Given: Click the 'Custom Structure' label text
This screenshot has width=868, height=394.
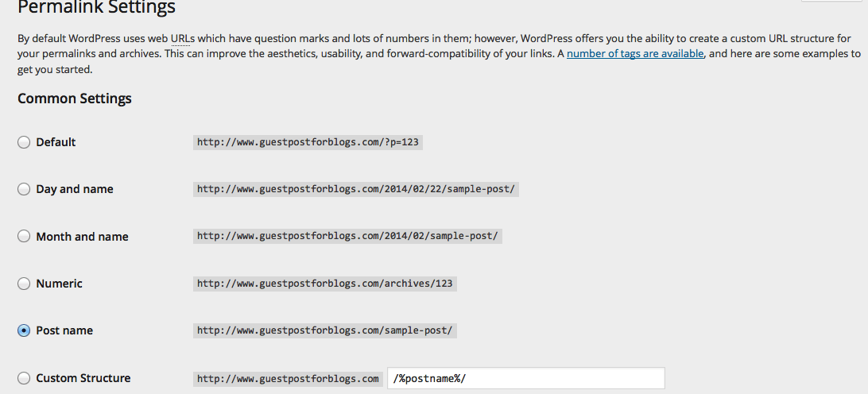Looking at the screenshot, I should 83,378.
